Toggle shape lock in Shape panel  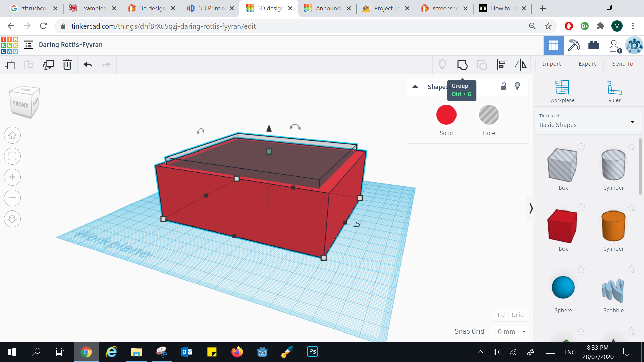click(x=503, y=86)
